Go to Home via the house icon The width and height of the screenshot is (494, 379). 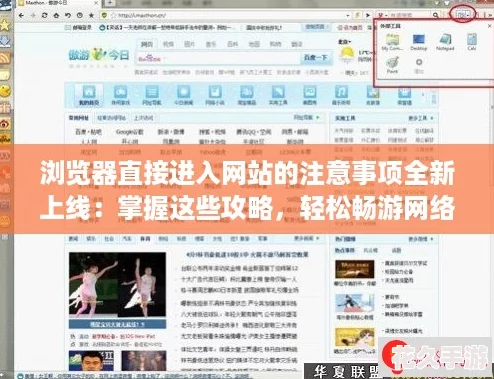[x=56, y=15]
